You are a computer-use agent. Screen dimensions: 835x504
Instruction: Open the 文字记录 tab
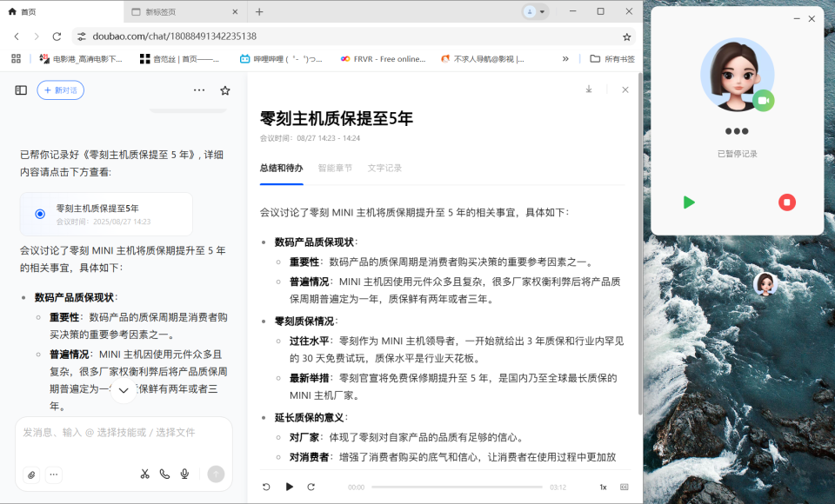[x=384, y=169]
